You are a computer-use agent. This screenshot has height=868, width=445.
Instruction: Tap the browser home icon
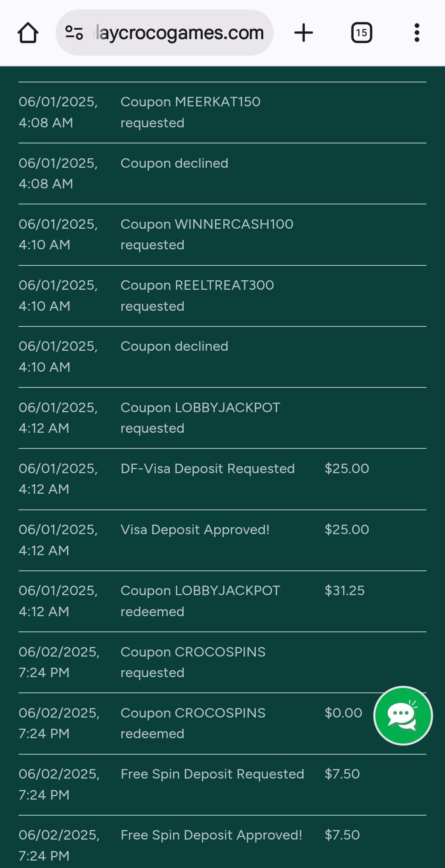coord(28,33)
